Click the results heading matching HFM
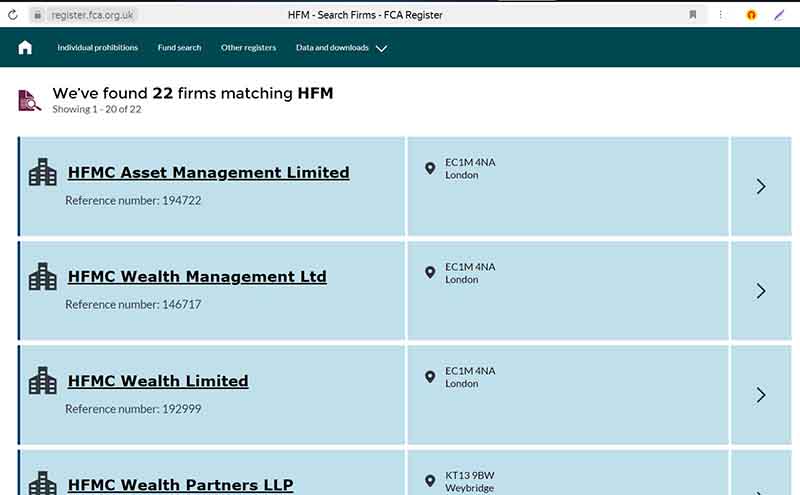 click(193, 93)
